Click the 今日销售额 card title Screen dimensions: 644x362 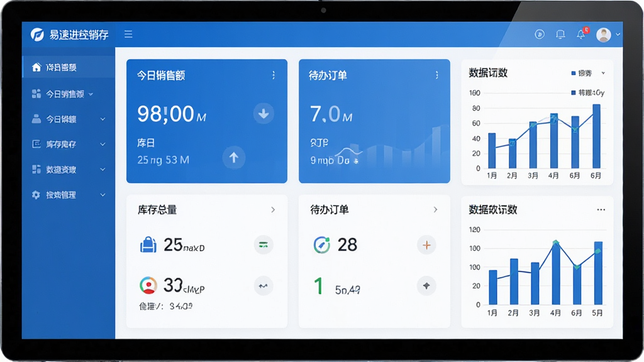pos(161,75)
